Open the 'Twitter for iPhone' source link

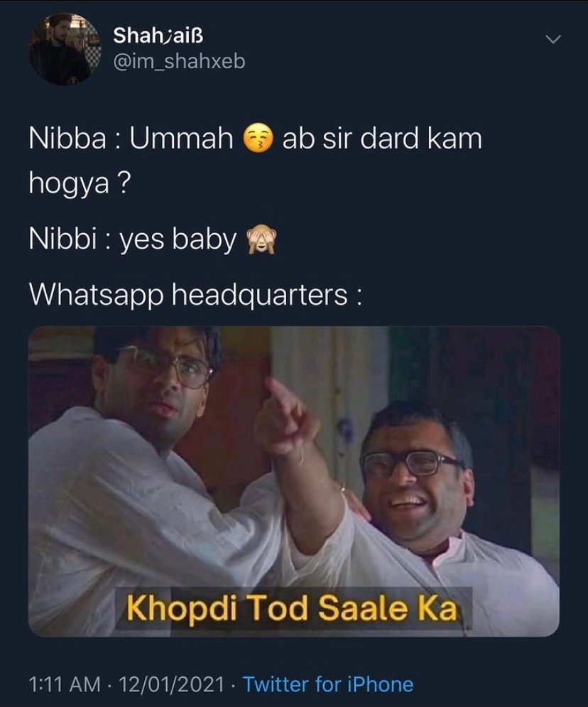click(x=329, y=684)
